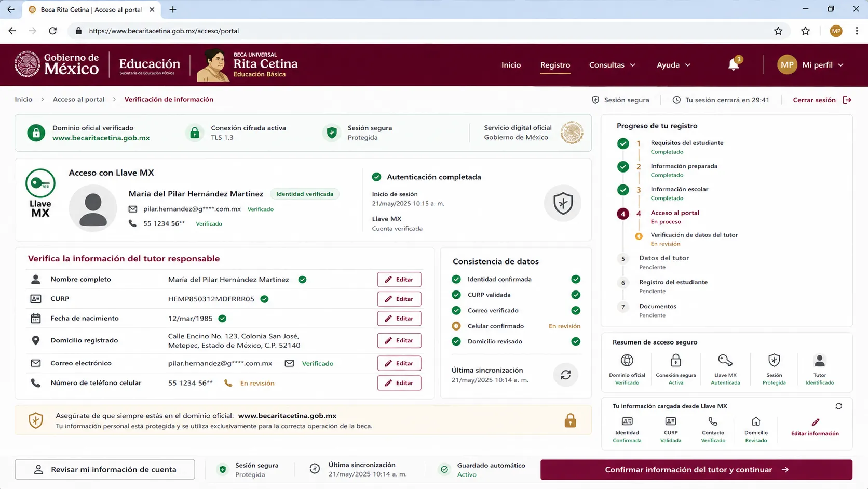This screenshot has height=489, width=868.
Task: Click the green check beside CURP value
Action: pos(264,299)
